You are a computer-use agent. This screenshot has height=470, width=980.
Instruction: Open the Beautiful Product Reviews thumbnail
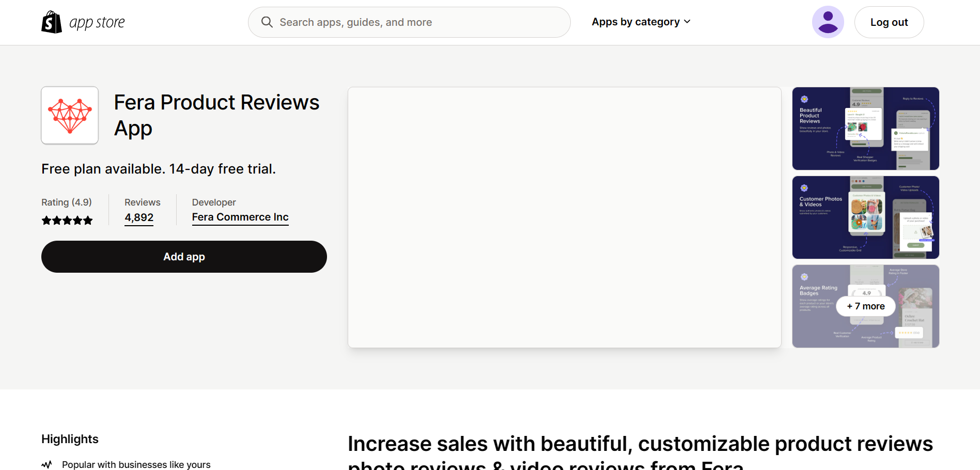(866, 129)
